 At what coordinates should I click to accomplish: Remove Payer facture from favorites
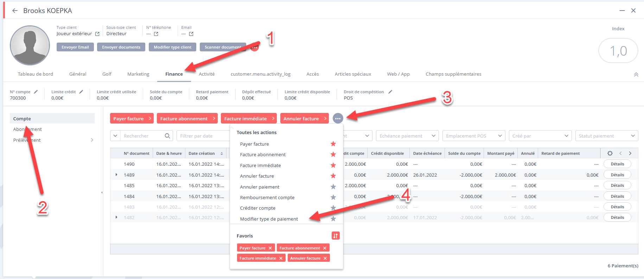270,248
